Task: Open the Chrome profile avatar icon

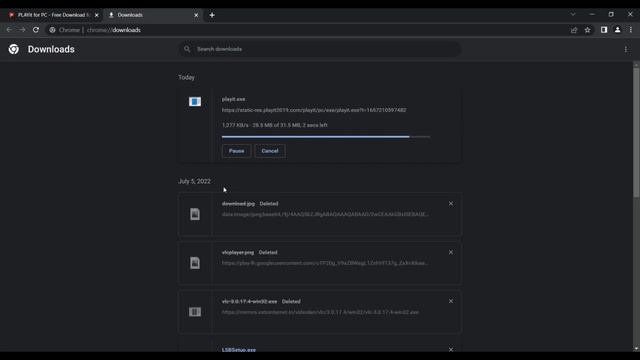Action: click(x=618, y=30)
